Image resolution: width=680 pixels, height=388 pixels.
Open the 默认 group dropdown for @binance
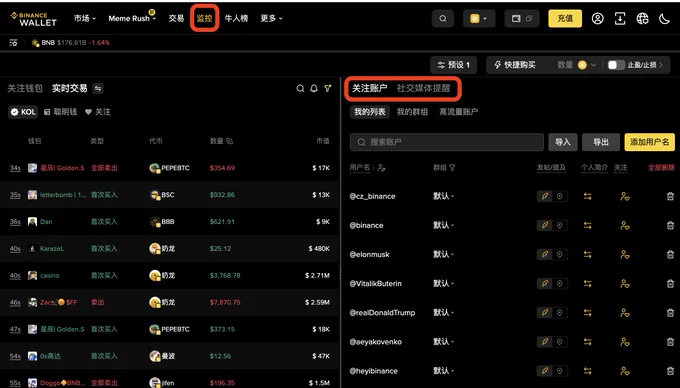pyautogui.click(x=443, y=225)
